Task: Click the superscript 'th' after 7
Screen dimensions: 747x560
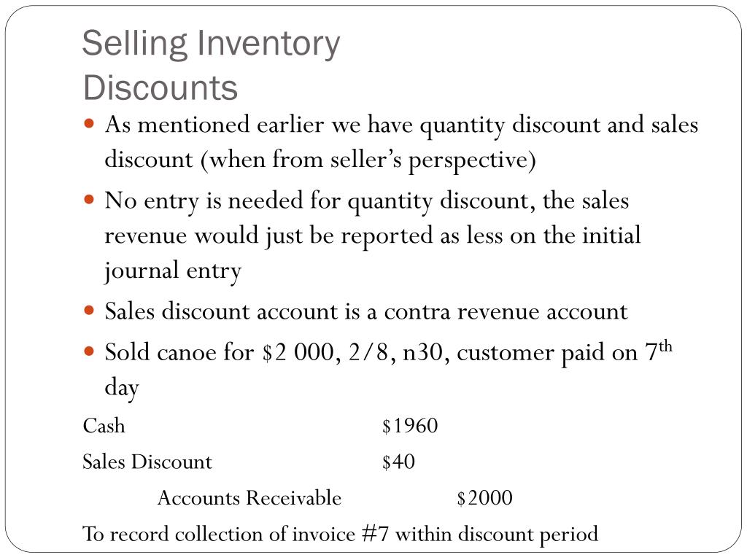Action: [x=665, y=346]
